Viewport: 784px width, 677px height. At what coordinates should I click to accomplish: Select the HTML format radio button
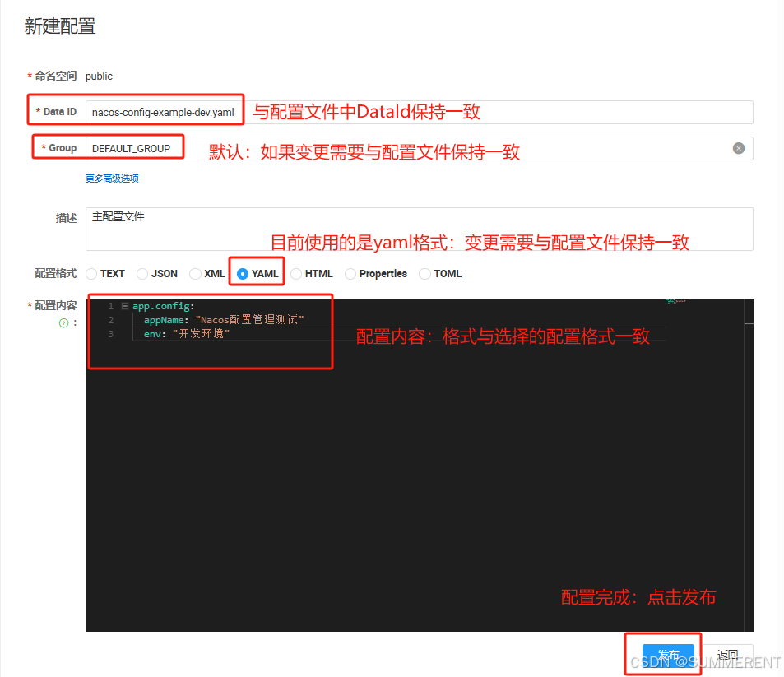point(296,274)
